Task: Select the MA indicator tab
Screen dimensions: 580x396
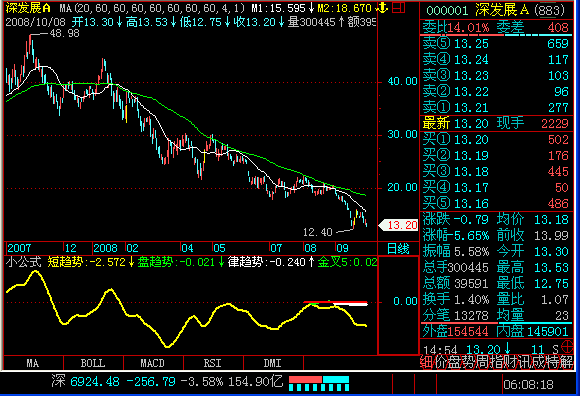Action: click(x=33, y=363)
